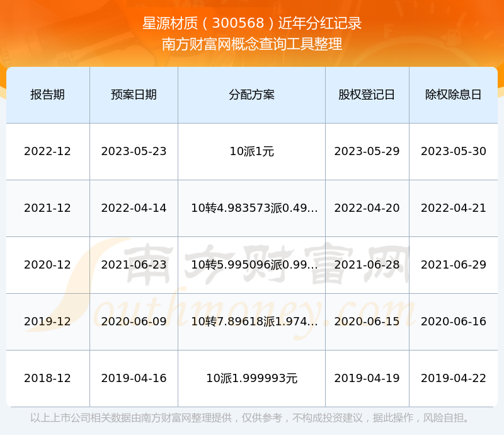Click the 2022-04-21 ex-dividend date cell
This screenshot has height=435, width=504.
point(453,208)
